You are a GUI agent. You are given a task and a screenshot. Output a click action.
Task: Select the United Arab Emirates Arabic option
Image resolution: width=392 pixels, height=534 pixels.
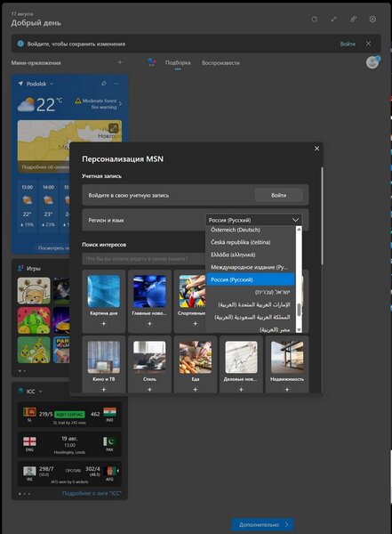pyautogui.click(x=251, y=304)
